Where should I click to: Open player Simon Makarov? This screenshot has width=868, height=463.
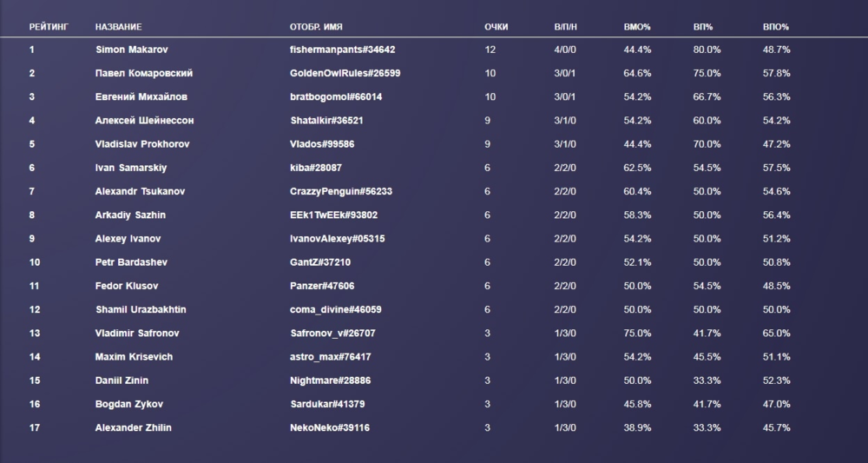(x=131, y=50)
